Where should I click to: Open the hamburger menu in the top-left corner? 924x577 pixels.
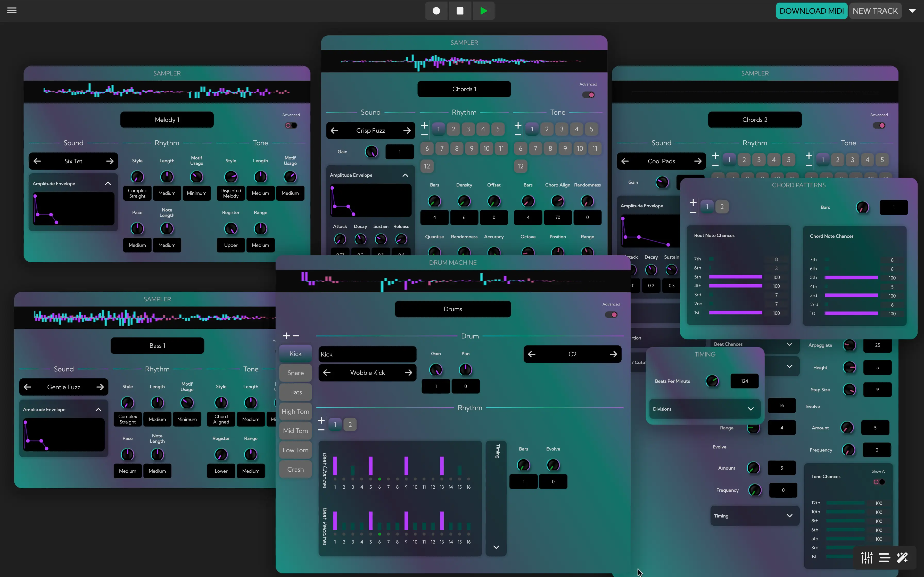[11, 10]
